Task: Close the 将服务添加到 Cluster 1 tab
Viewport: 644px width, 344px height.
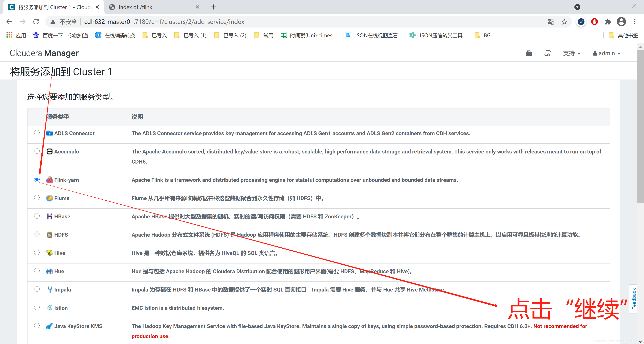Action: [x=97, y=7]
